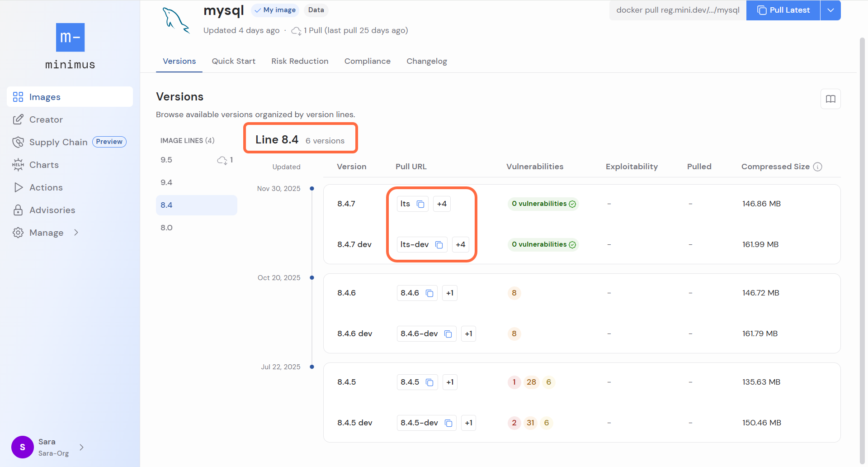
Task: Click the pull cloud icon in header
Action: coord(296,31)
